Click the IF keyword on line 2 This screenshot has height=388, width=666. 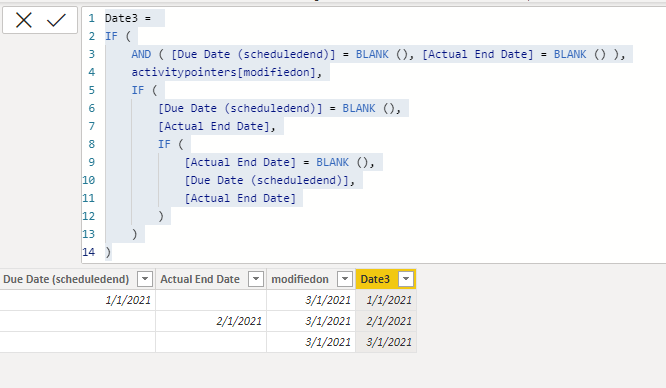click(x=111, y=36)
